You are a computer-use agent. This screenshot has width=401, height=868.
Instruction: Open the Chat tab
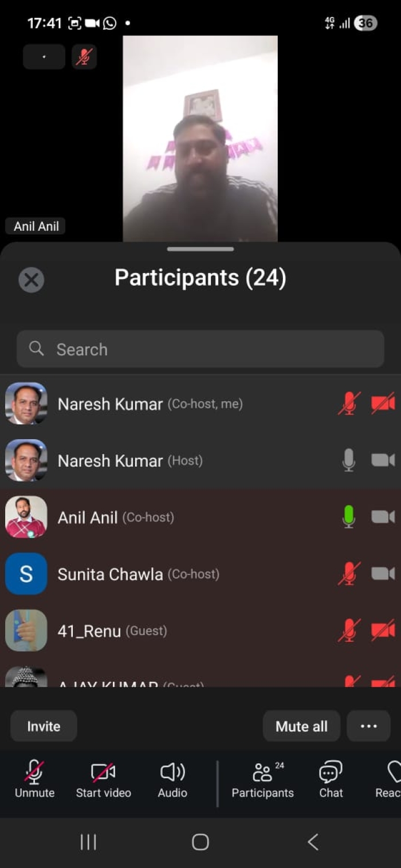[x=331, y=779]
